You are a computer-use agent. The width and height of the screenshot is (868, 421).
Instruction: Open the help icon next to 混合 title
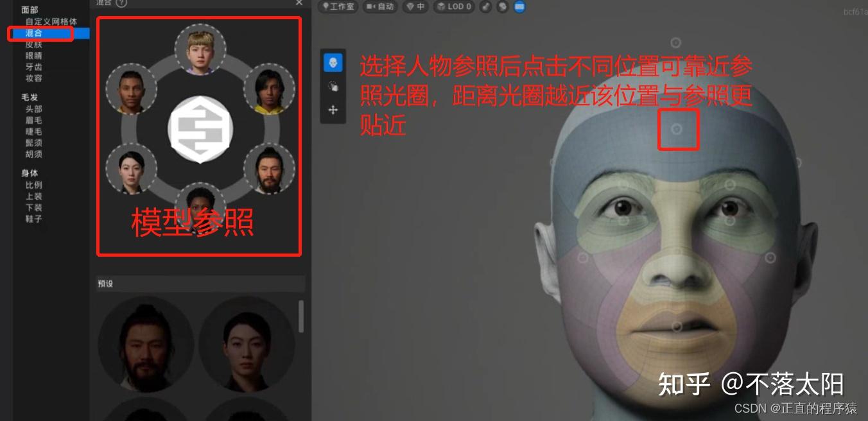(121, 3)
